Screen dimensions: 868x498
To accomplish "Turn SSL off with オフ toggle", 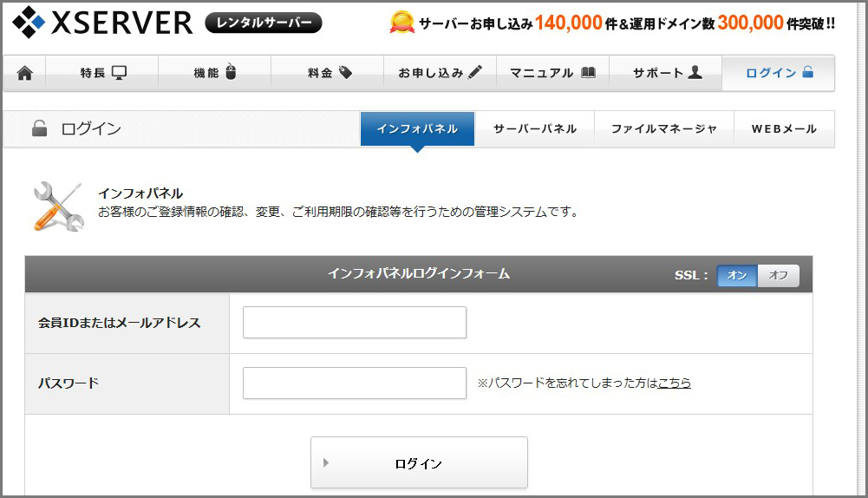I will [x=778, y=275].
